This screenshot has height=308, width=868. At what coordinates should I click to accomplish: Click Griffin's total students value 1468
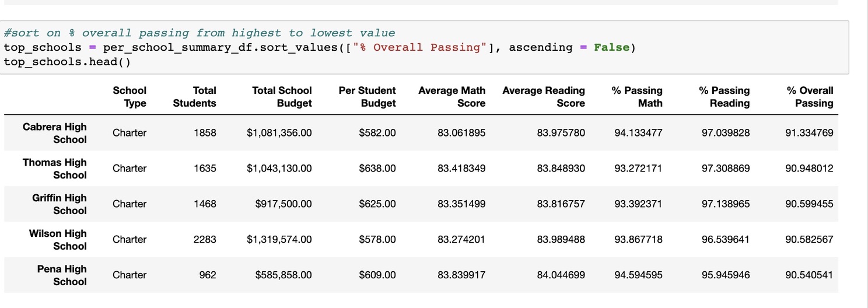tap(205, 204)
